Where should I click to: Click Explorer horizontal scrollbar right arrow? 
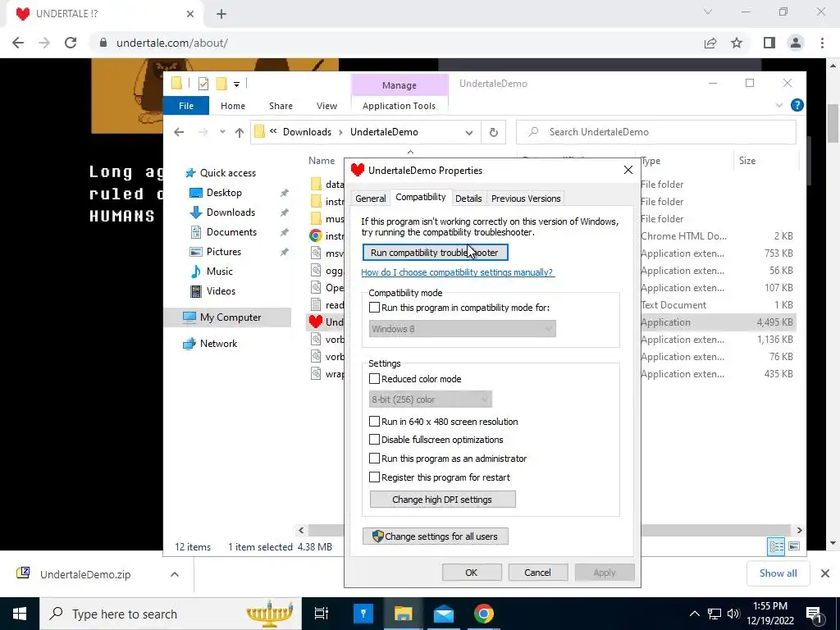799,531
